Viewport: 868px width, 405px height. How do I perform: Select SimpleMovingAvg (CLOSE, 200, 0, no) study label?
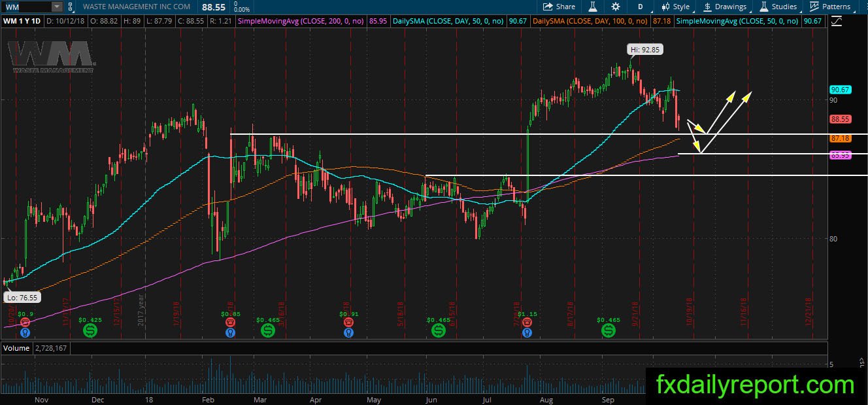coord(301,22)
